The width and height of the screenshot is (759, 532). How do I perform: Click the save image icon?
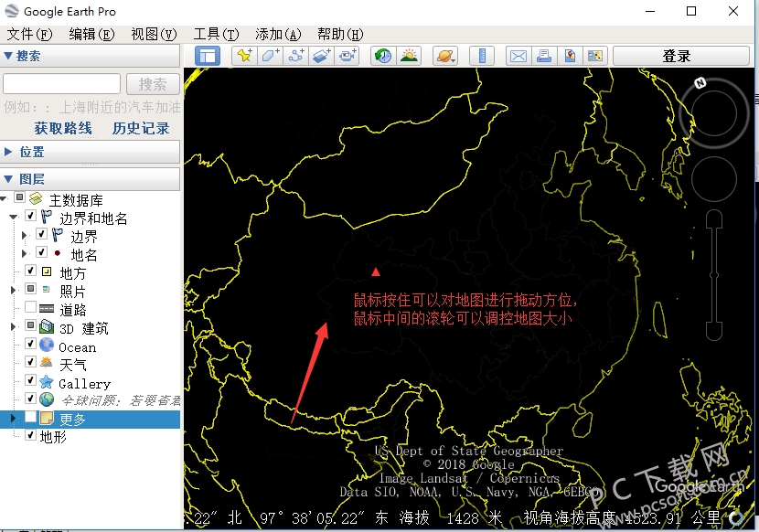pyautogui.click(x=595, y=56)
